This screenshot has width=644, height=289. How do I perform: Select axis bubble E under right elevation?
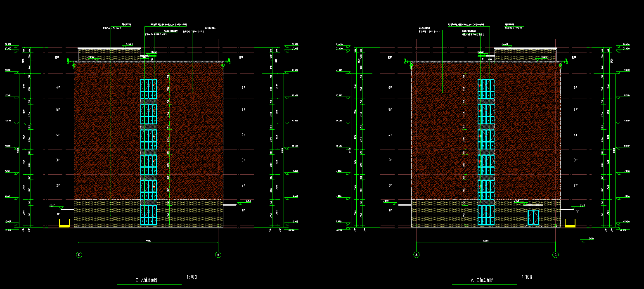pyautogui.click(x=555, y=255)
